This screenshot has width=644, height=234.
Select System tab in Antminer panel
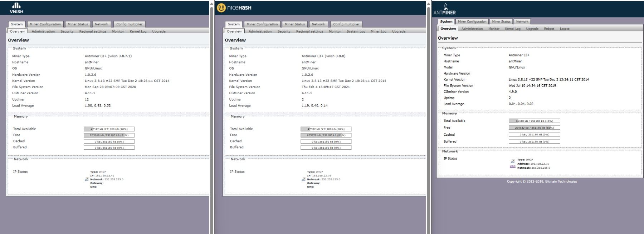tap(446, 21)
